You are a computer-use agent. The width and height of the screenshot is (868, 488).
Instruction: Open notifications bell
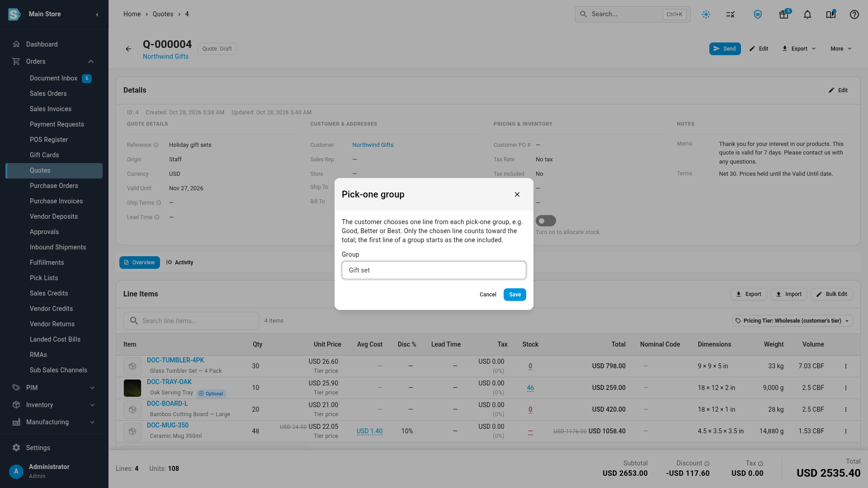click(x=807, y=14)
